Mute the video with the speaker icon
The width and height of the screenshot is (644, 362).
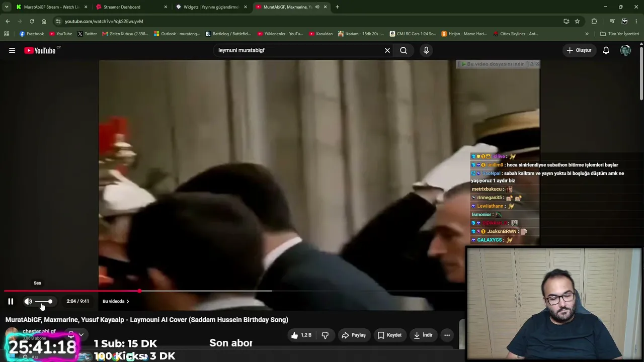[x=28, y=301]
